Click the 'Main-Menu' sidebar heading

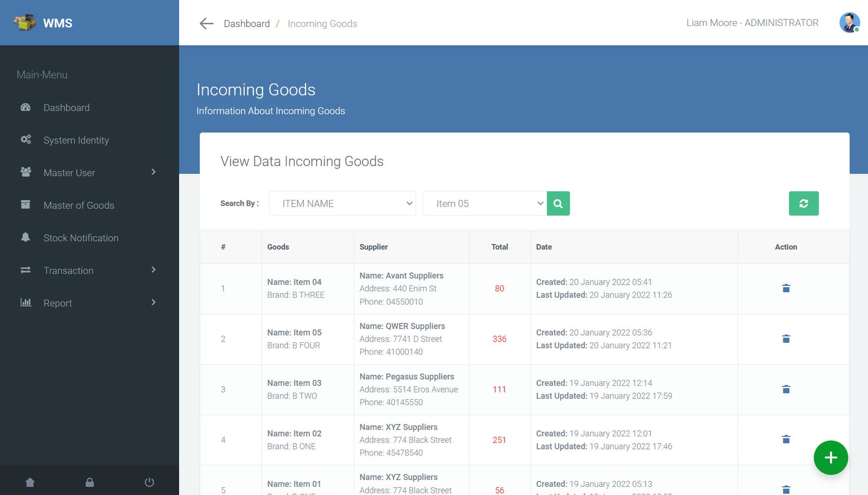click(42, 75)
